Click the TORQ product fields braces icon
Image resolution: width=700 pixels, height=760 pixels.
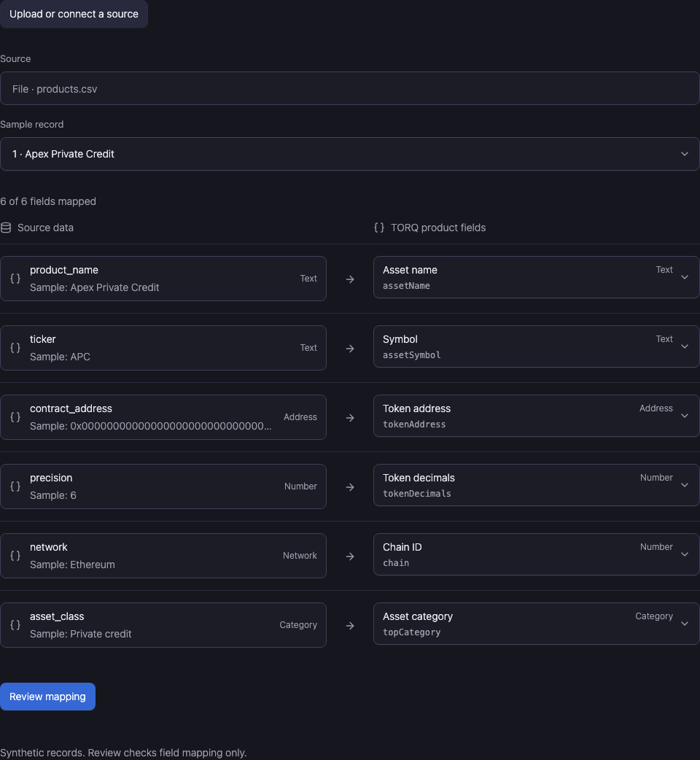pyautogui.click(x=379, y=228)
